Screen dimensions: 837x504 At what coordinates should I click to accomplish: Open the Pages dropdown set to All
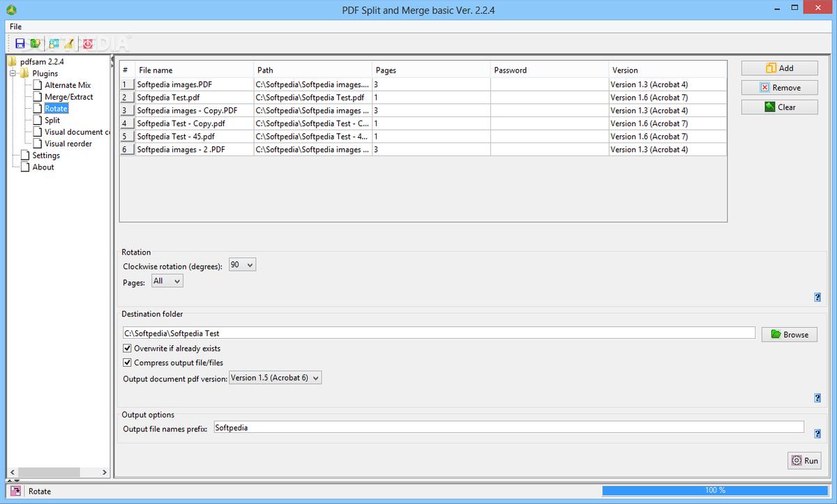pyautogui.click(x=167, y=281)
